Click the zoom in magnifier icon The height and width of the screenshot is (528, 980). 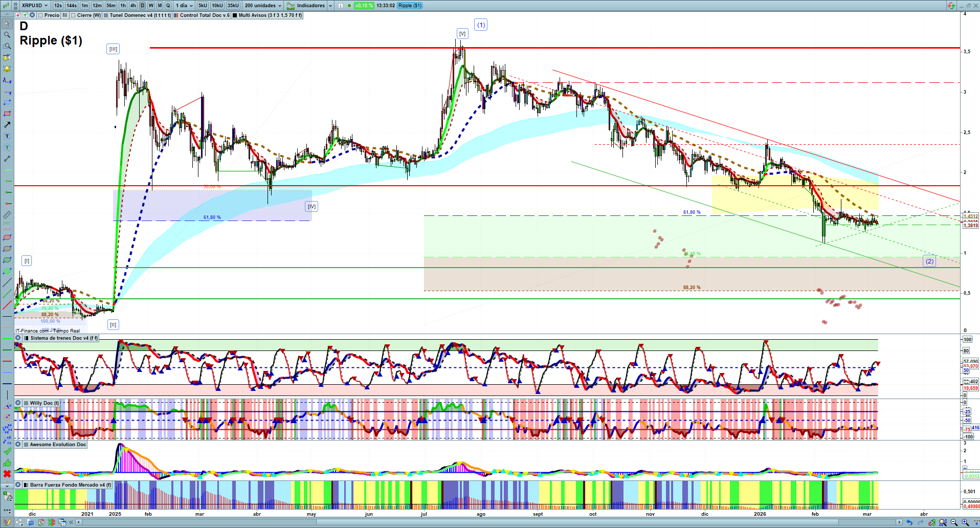(965, 522)
